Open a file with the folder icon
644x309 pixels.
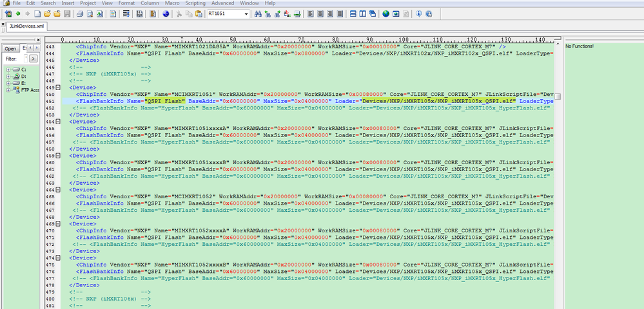tap(47, 14)
